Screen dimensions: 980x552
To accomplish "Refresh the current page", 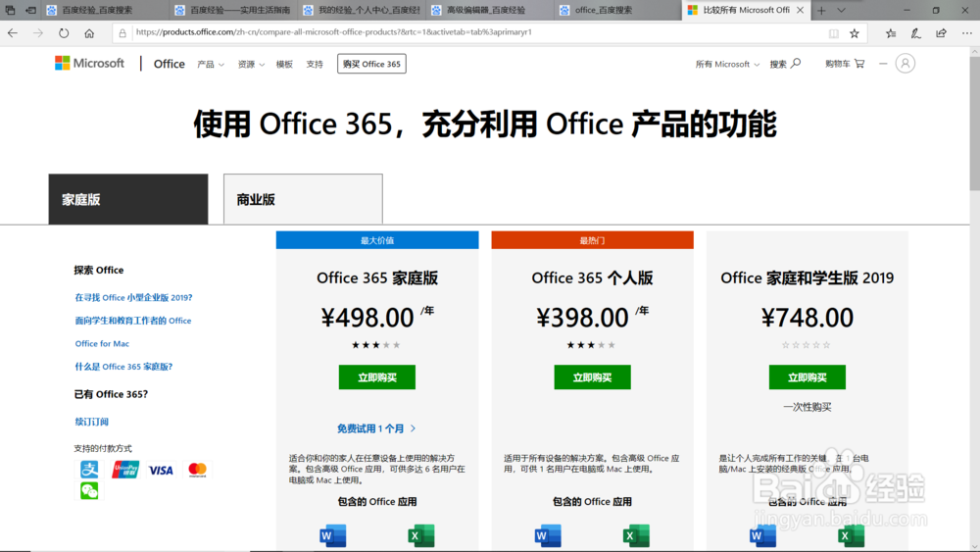I will coord(64,33).
